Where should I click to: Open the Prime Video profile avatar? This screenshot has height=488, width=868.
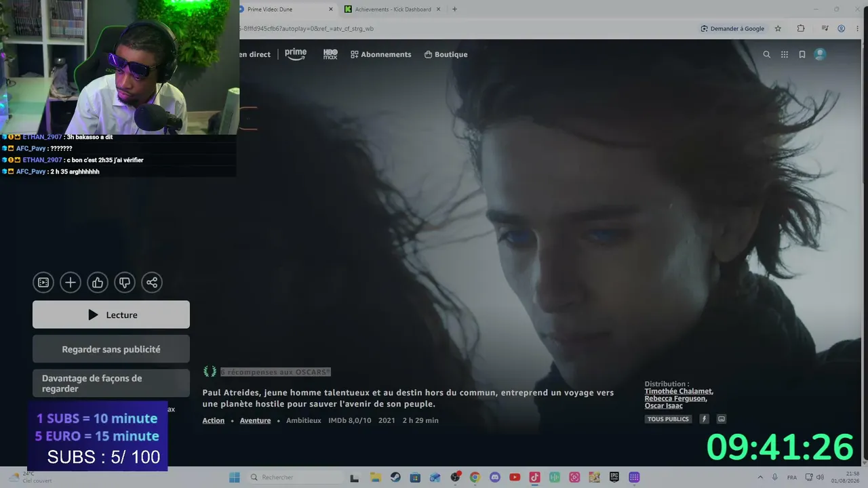coord(820,54)
